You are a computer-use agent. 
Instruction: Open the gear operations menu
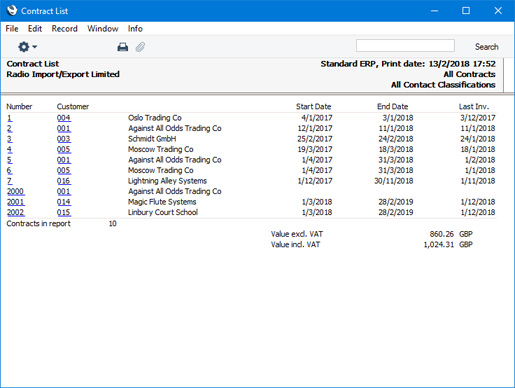[x=27, y=47]
